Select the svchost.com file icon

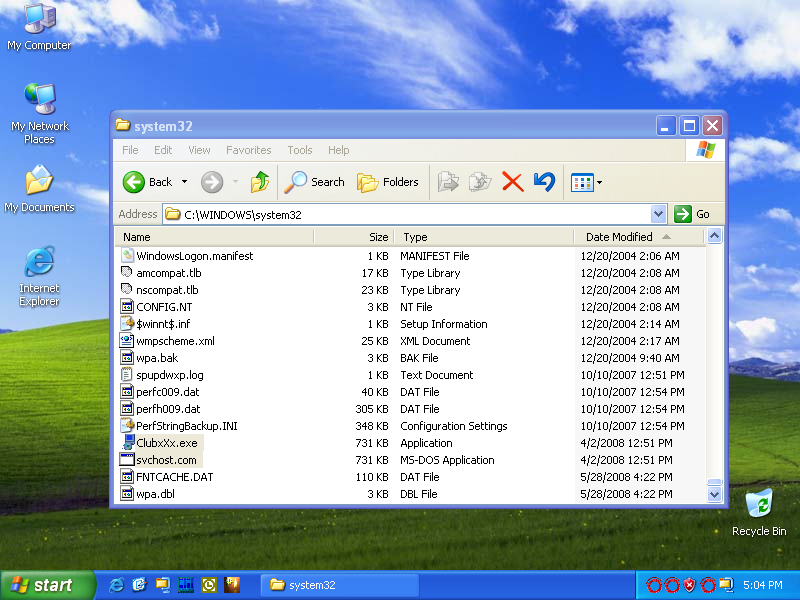pos(127,459)
